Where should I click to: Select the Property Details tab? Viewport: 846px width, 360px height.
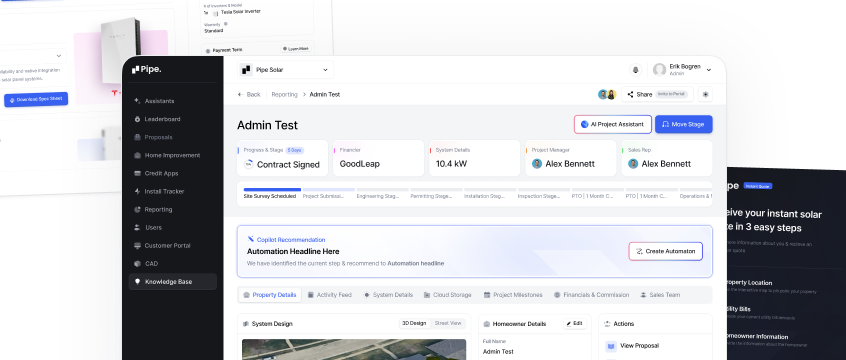pos(270,295)
